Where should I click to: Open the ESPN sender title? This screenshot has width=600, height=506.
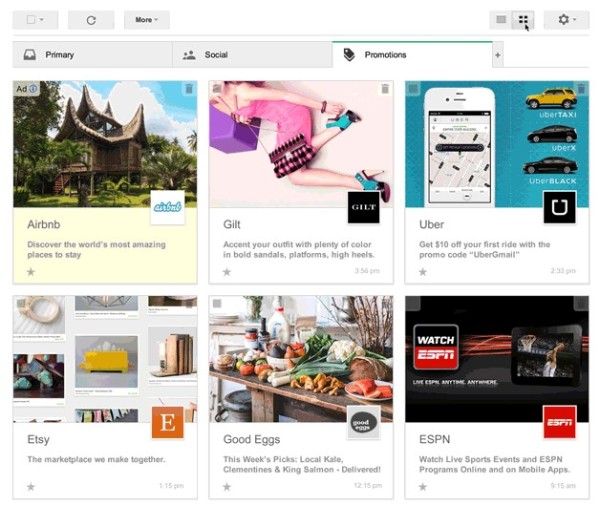click(x=434, y=439)
